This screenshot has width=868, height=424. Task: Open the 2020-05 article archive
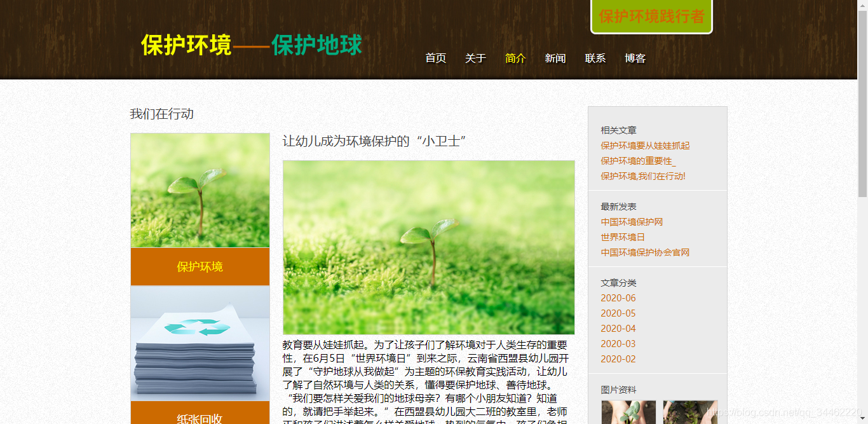point(618,313)
